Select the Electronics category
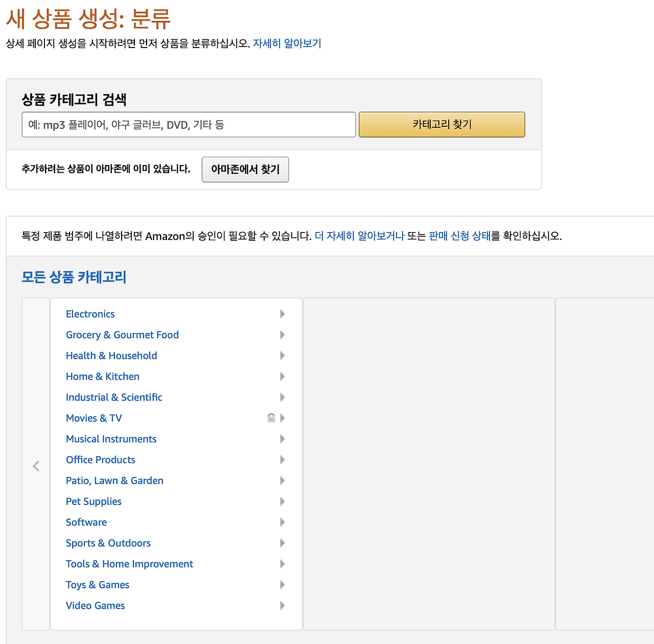Screen dimensions: 654x644 (x=90, y=314)
